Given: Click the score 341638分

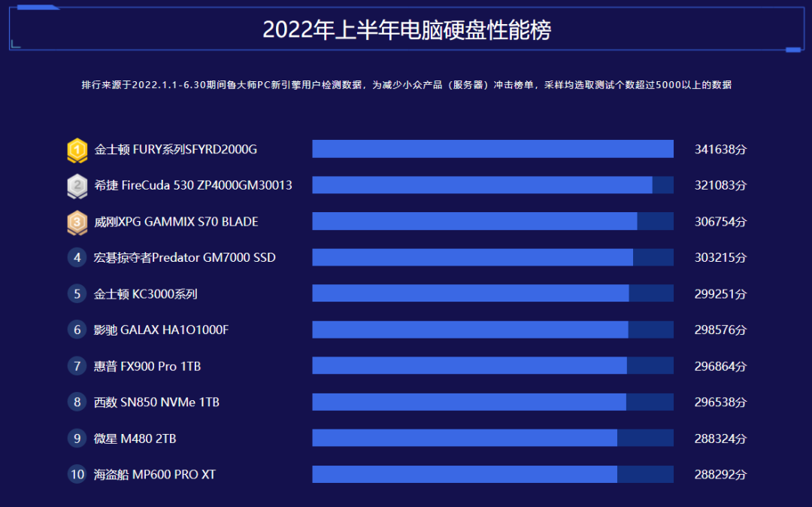Looking at the screenshot, I should click(x=720, y=150).
